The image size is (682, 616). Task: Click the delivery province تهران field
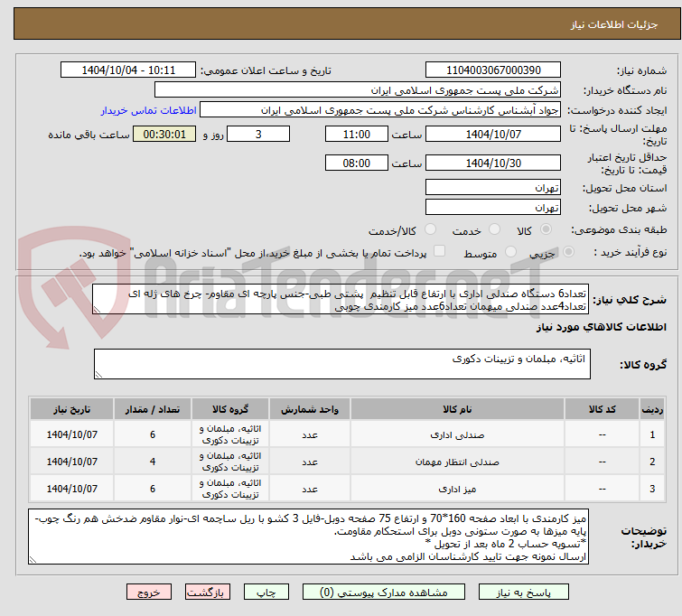[x=493, y=188]
